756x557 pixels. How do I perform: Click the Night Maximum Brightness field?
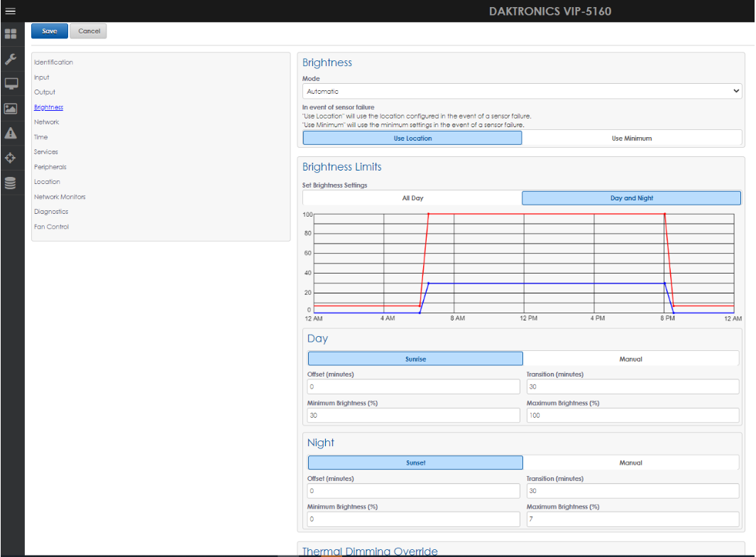tap(632, 519)
